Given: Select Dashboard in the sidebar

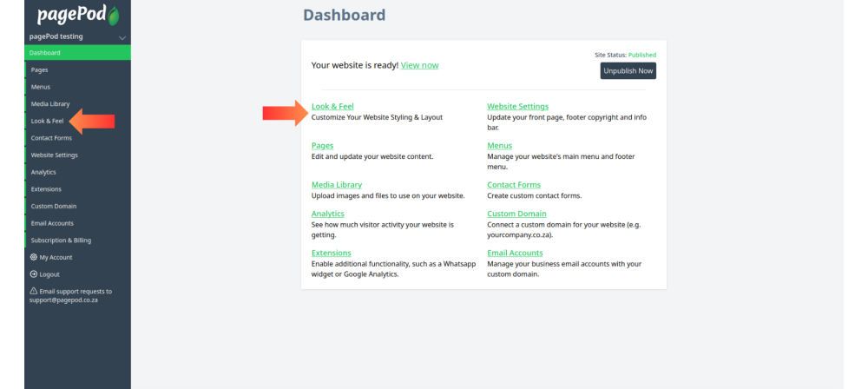Looking at the screenshot, I should coord(77,53).
